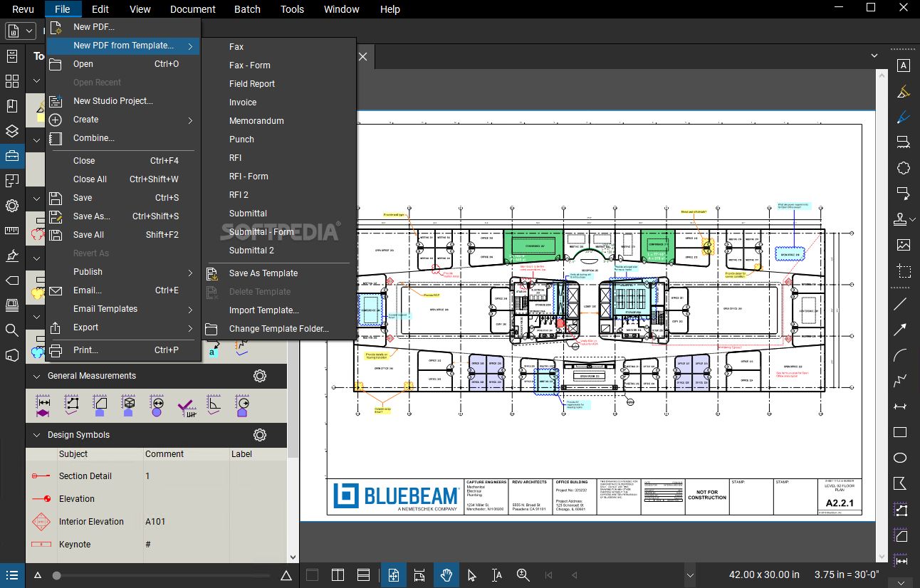Open General Measurements settings gear
This screenshot has height=588, width=920.
tap(260, 376)
